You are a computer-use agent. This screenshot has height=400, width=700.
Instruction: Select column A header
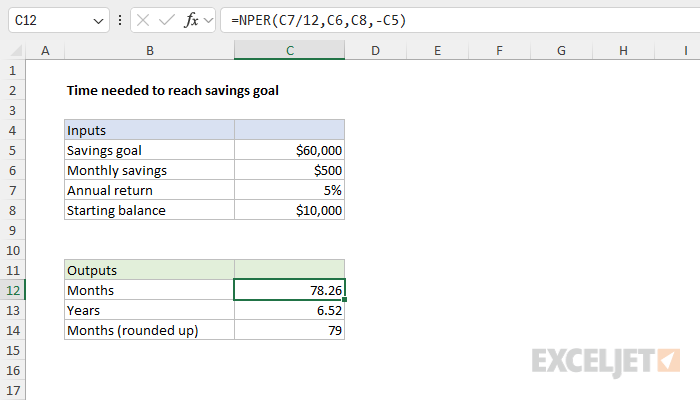pos(45,50)
